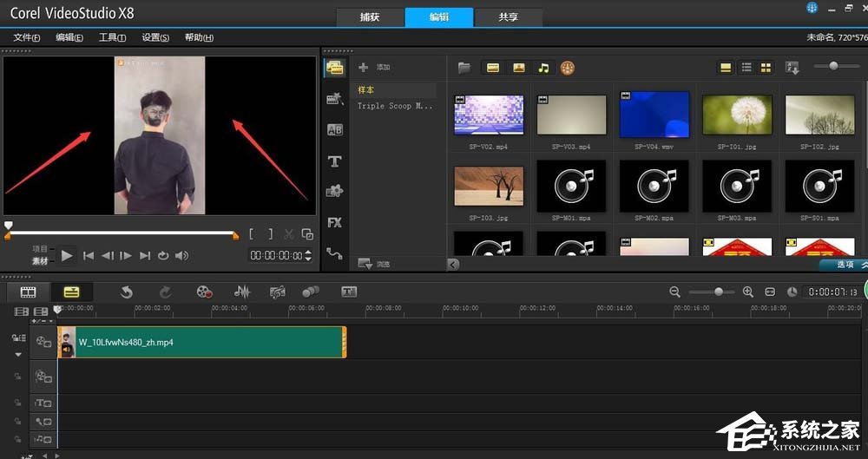868x459 pixels.
Task: Expand the 选项 options panel
Action: click(x=844, y=264)
